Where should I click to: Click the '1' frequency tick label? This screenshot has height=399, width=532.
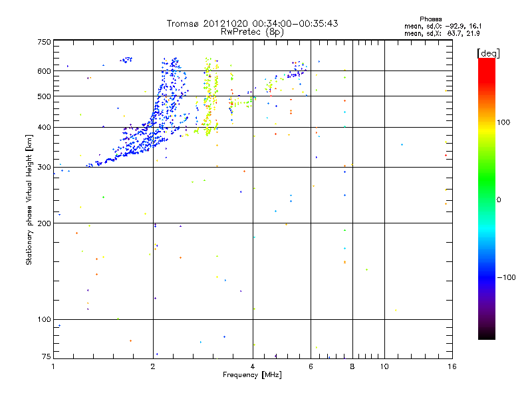point(53,366)
